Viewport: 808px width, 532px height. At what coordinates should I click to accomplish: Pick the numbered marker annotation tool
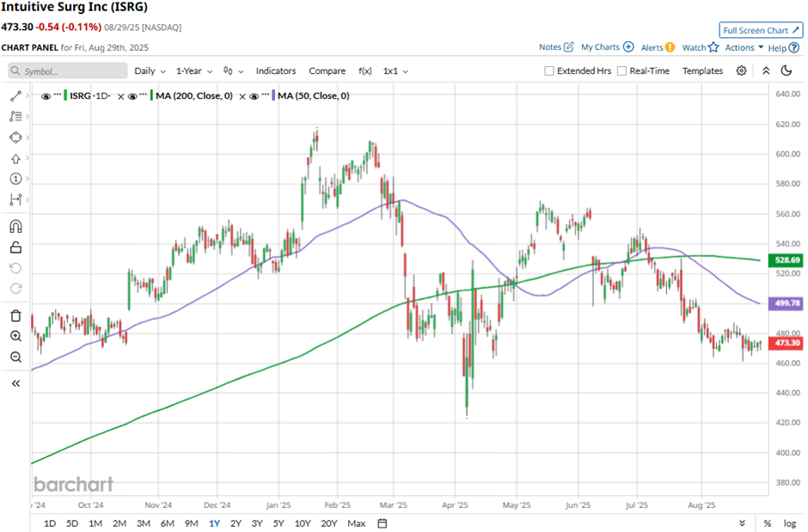tap(15, 179)
